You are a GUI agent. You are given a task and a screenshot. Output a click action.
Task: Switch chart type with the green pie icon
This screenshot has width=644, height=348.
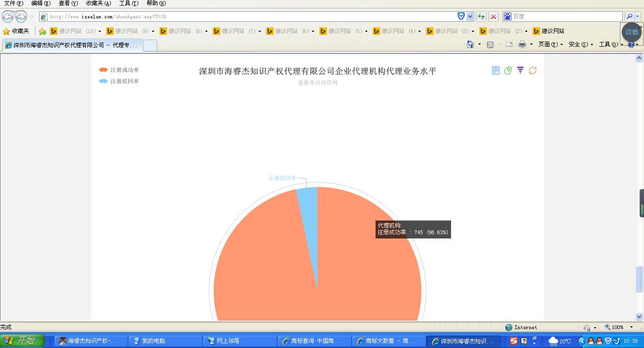(x=508, y=70)
